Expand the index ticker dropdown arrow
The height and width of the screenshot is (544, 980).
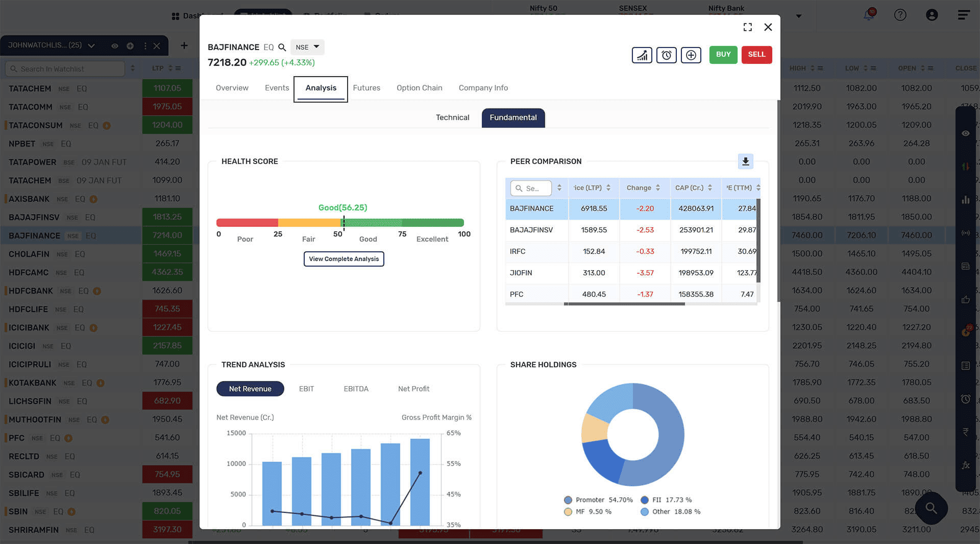[x=799, y=16]
